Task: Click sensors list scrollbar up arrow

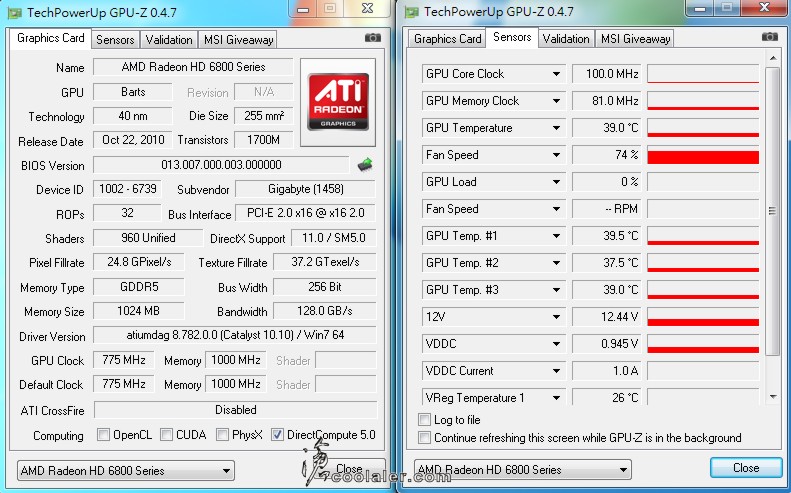Action: tap(773, 59)
